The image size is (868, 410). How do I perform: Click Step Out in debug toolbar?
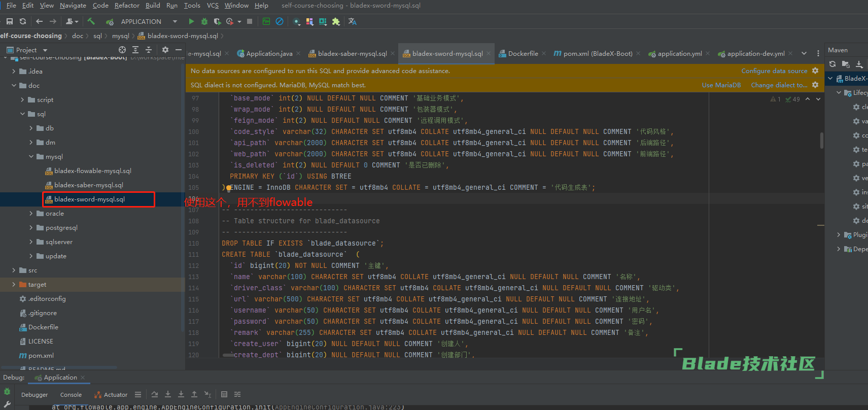click(x=194, y=394)
